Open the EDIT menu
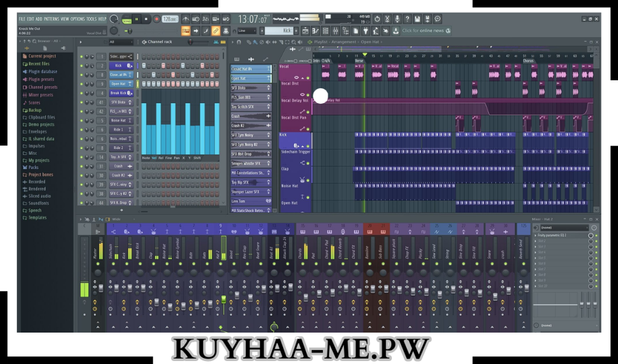 pos(30,19)
